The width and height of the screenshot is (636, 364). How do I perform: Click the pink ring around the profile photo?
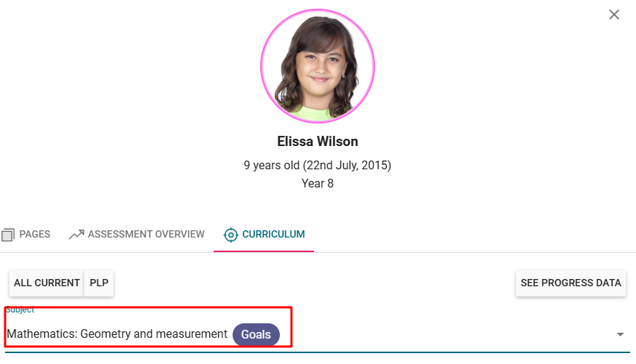point(263,65)
